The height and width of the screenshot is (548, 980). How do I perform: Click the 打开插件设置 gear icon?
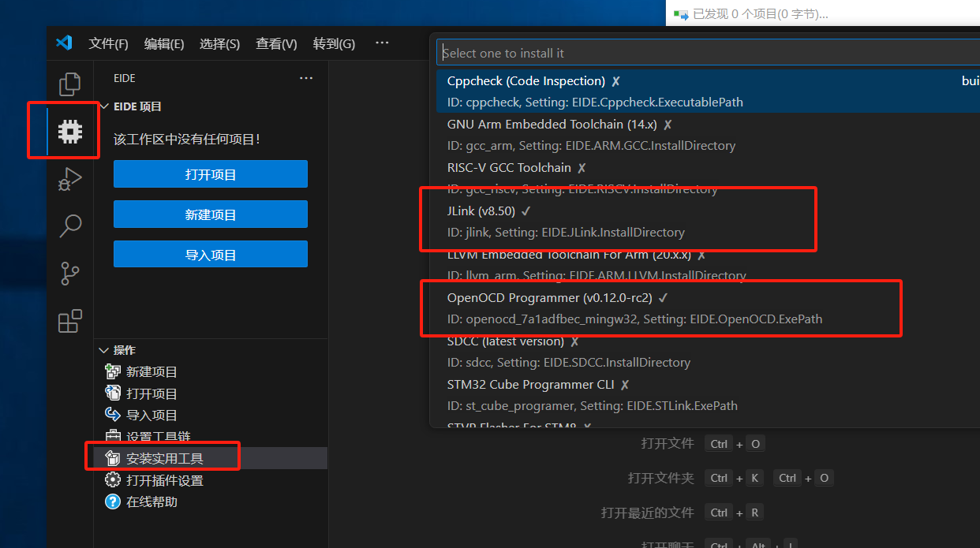pos(113,480)
